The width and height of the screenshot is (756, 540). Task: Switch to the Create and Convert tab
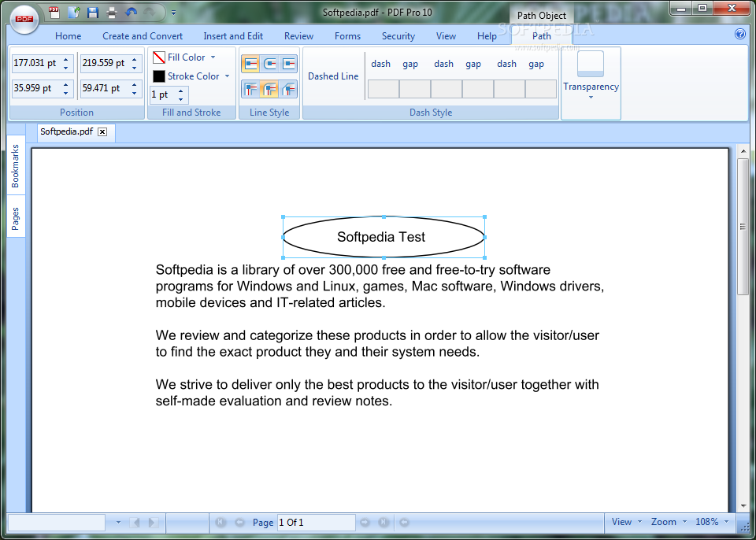tap(143, 36)
